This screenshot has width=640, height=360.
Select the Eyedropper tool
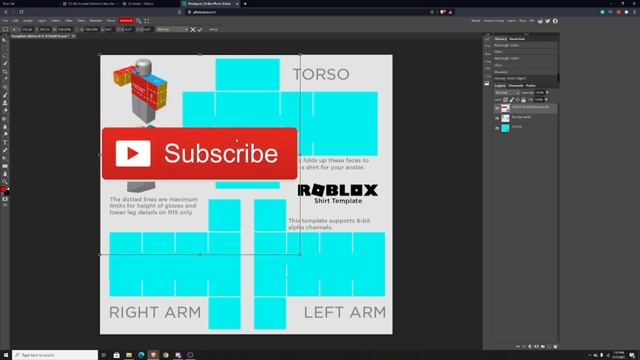[x=5, y=79]
